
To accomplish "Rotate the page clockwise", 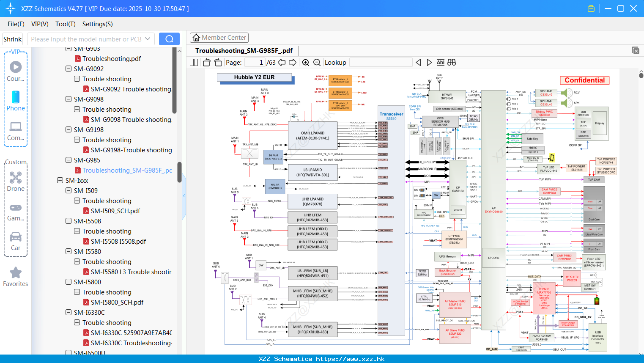I will pos(218,63).
